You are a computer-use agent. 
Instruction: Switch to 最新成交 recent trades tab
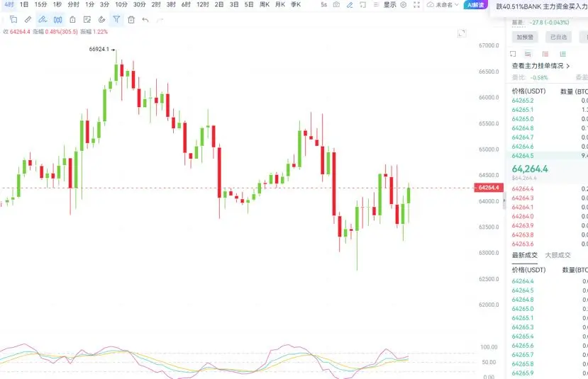click(x=525, y=255)
